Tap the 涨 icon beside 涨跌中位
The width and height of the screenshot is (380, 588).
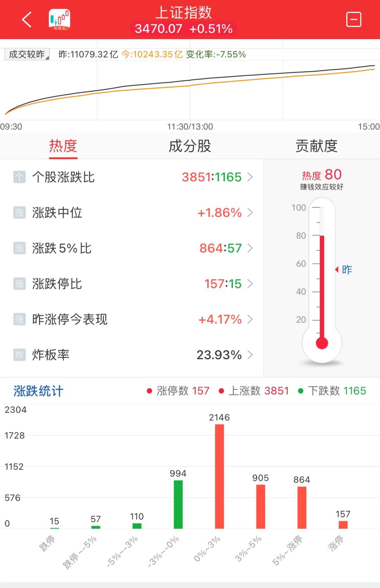[x=19, y=212]
